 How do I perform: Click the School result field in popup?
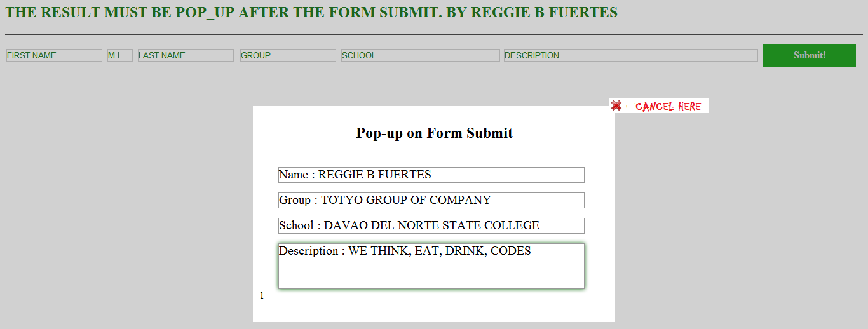[x=431, y=225]
